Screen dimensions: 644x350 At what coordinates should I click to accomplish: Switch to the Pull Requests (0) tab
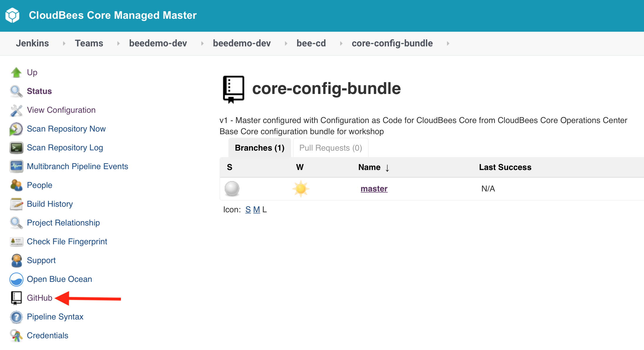pos(331,148)
